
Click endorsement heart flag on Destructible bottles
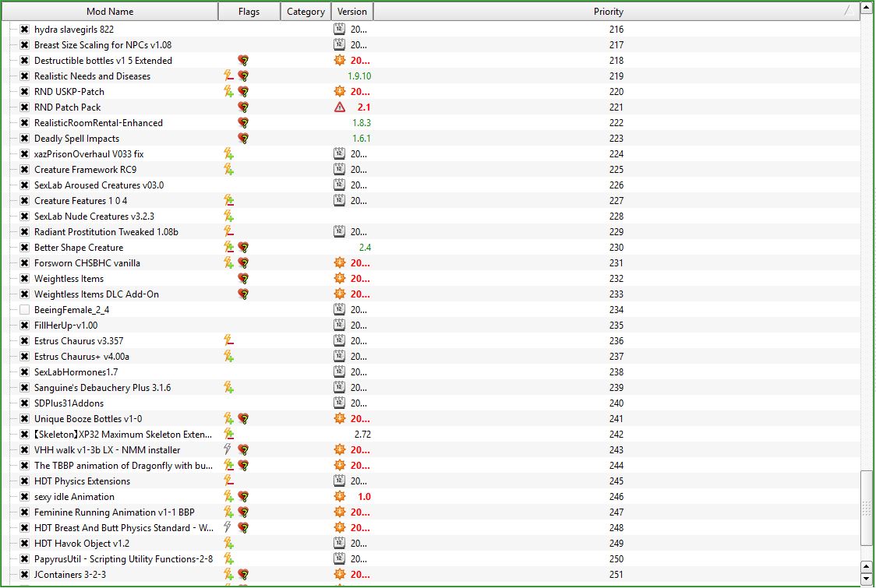(243, 61)
